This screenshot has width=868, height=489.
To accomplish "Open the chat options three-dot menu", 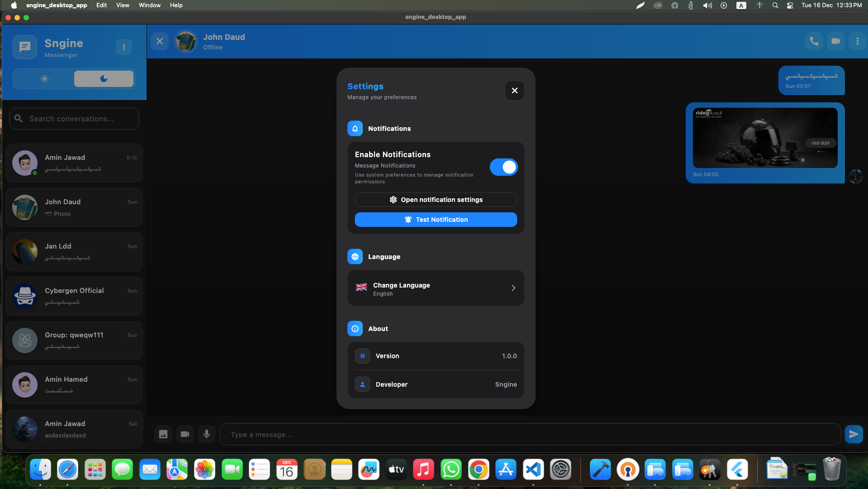I will tap(857, 41).
